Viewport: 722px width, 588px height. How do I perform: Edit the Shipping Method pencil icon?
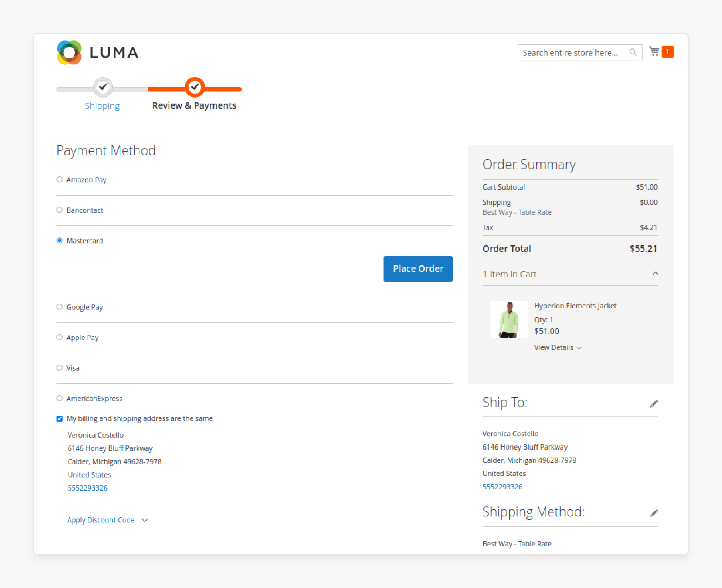[x=654, y=513]
